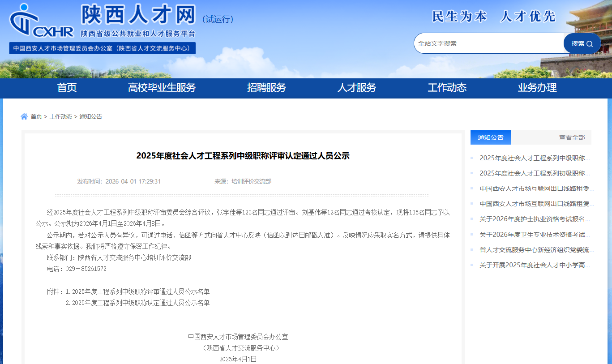This screenshot has height=364, width=612.
Task: Click the home icon in breadcrumb
Action: coord(24,116)
